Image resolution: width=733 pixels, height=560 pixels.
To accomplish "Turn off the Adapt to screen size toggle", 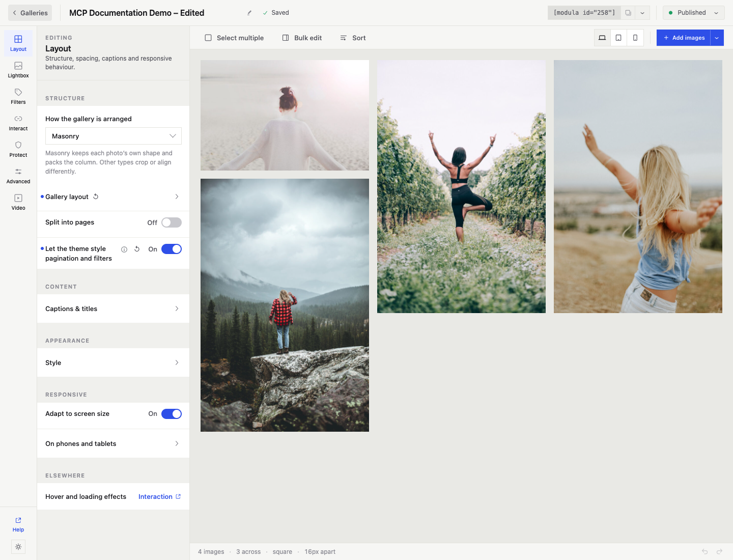I will click(x=172, y=414).
